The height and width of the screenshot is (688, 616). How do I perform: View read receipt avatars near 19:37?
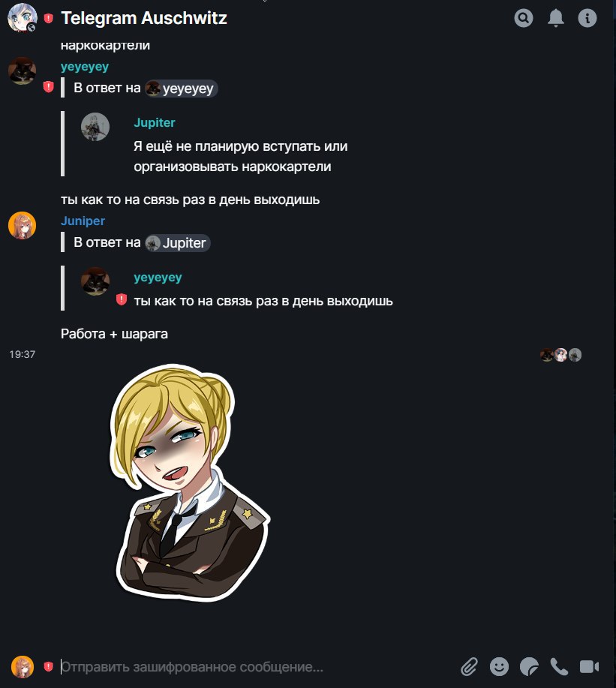tap(560, 355)
